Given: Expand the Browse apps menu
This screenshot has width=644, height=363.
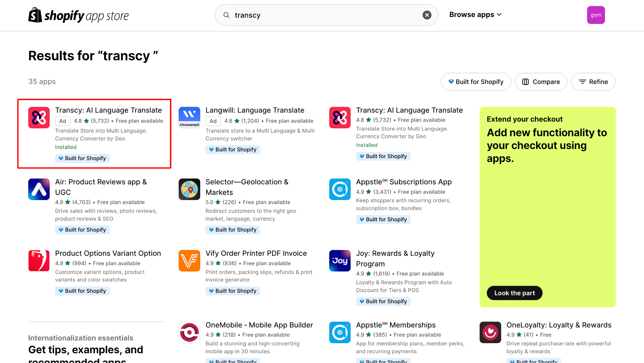Looking at the screenshot, I should [x=475, y=15].
